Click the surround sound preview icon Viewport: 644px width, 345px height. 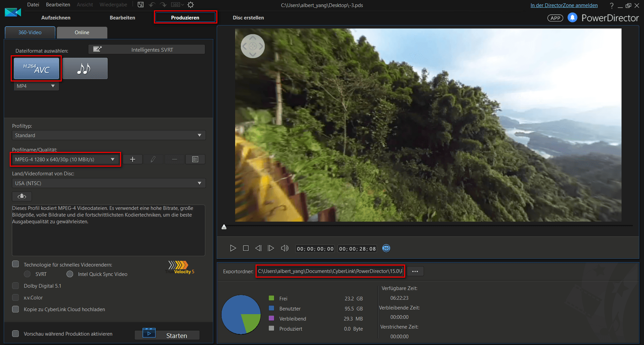pos(22,196)
